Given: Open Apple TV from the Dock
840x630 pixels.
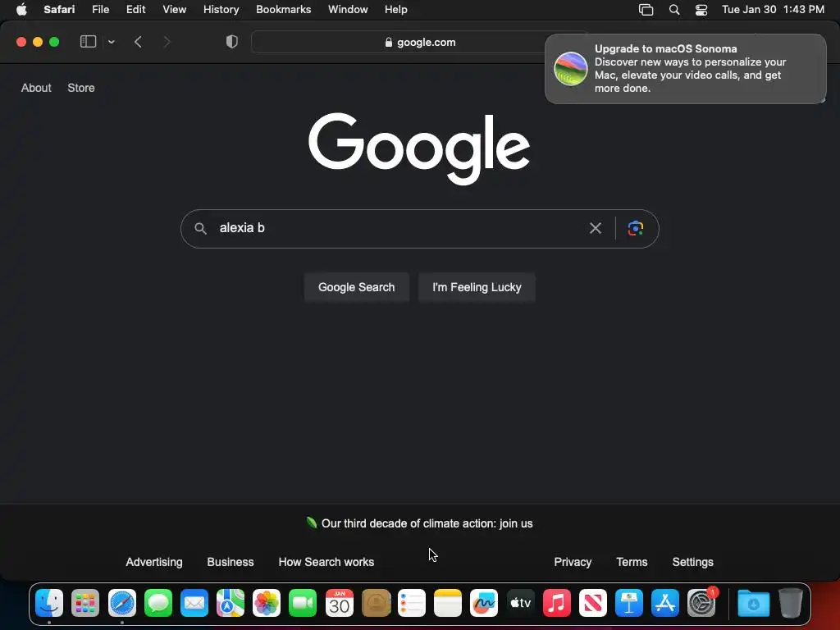Looking at the screenshot, I should pos(521,604).
